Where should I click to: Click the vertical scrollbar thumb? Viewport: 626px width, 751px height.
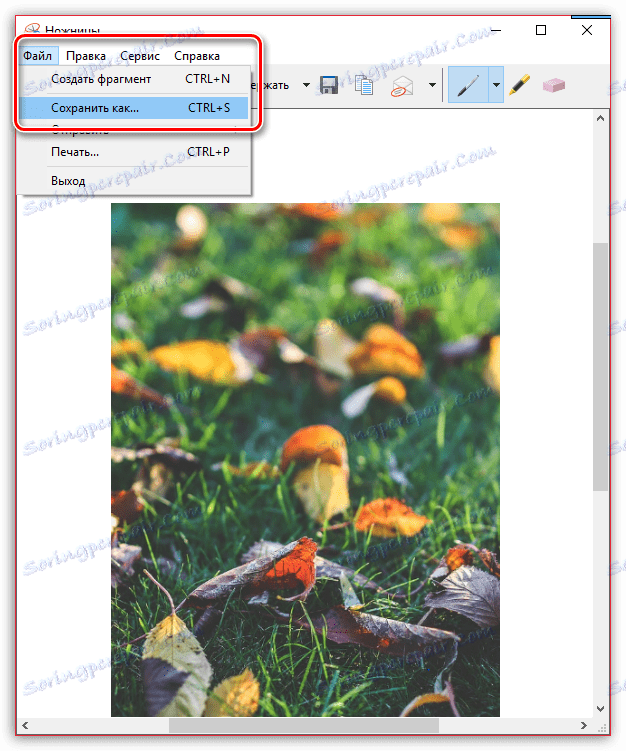(601, 366)
